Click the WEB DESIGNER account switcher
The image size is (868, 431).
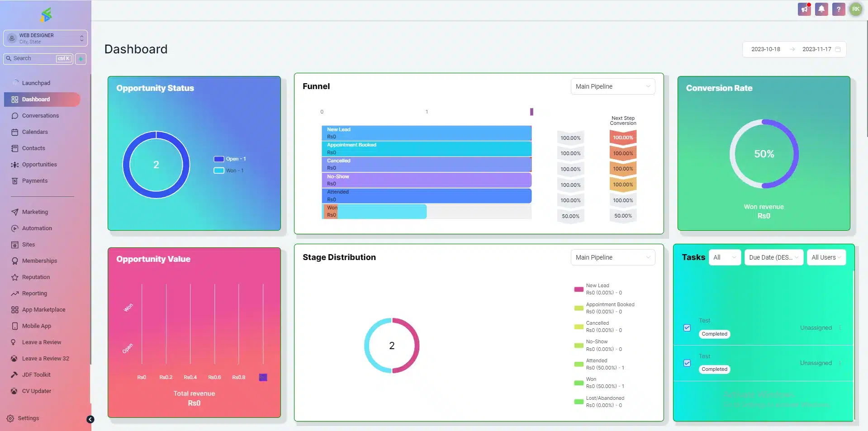(45, 38)
